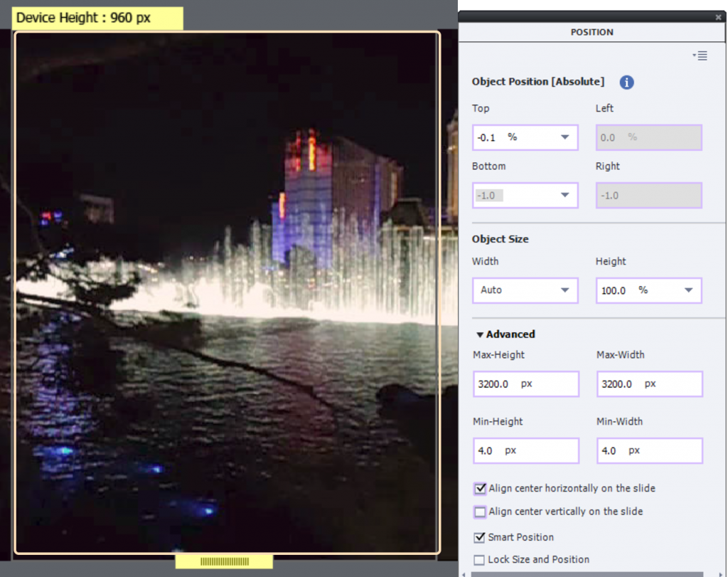Open the Bottom position dropdown

pos(565,195)
